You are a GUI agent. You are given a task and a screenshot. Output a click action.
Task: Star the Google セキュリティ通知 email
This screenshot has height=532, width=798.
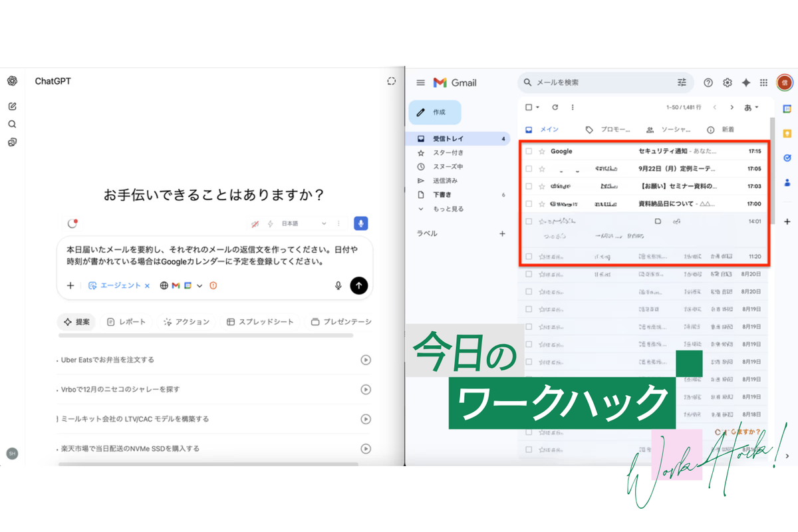pos(542,152)
